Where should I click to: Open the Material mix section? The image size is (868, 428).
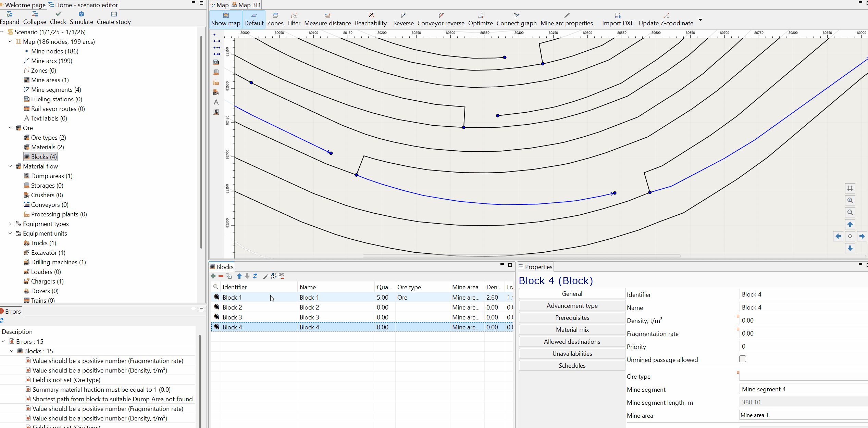[572, 329]
